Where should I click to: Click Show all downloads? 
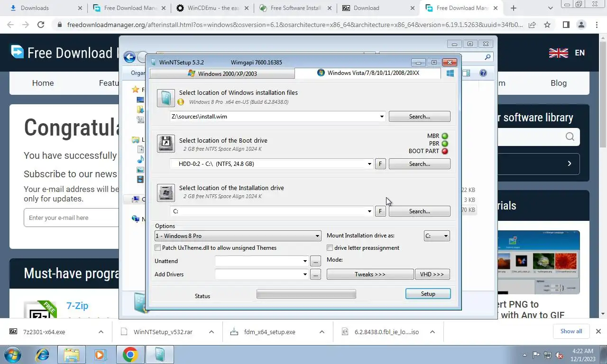(x=571, y=331)
